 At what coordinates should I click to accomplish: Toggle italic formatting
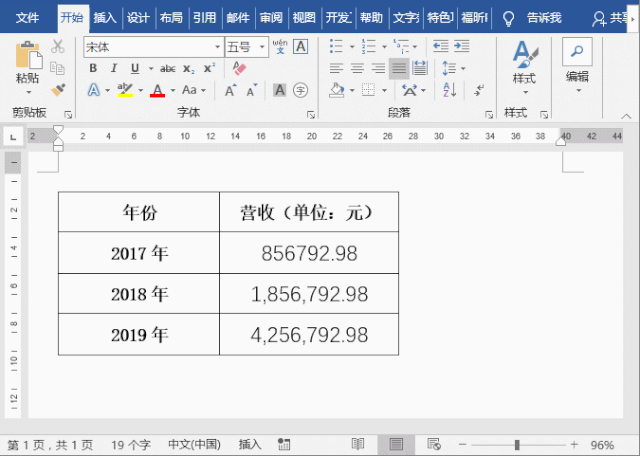110,68
